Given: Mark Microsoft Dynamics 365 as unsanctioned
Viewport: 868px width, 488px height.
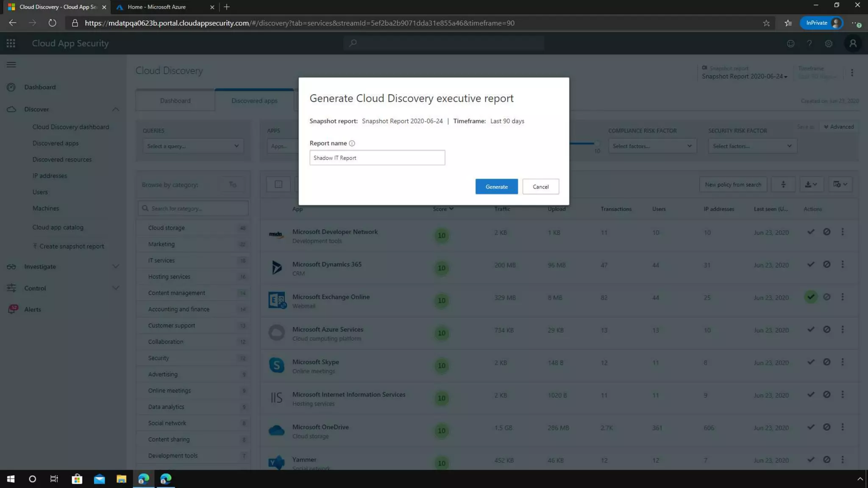Looking at the screenshot, I should click(x=826, y=265).
